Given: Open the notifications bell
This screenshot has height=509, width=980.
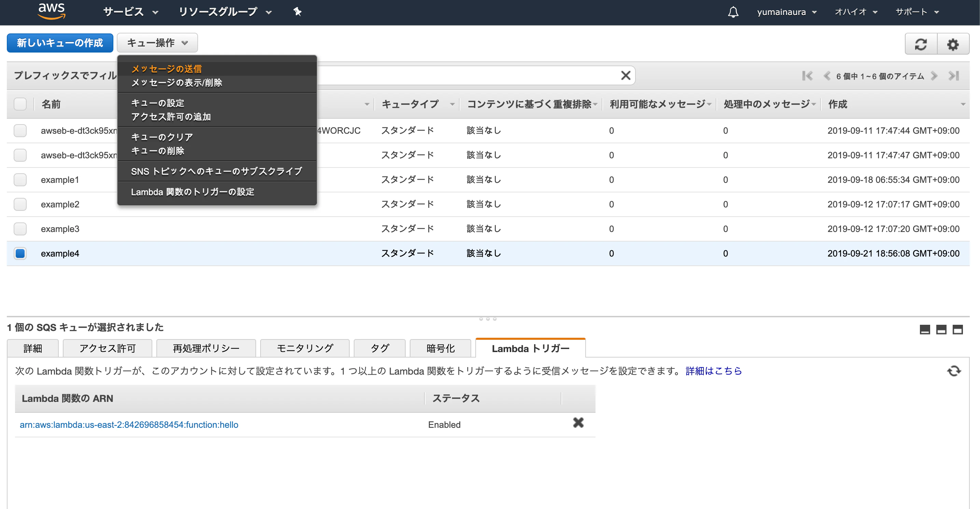Looking at the screenshot, I should (733, 12).
